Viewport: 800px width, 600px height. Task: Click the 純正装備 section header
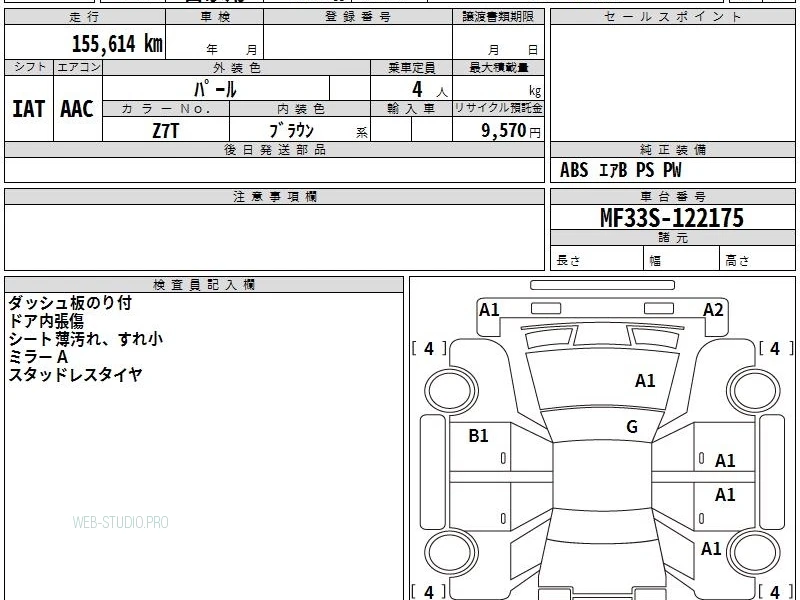pos(672,150)
